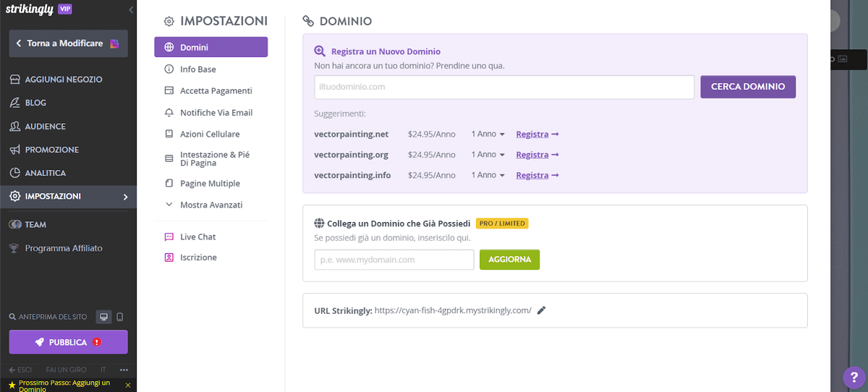Open the IT language selector

coord(103,370)
